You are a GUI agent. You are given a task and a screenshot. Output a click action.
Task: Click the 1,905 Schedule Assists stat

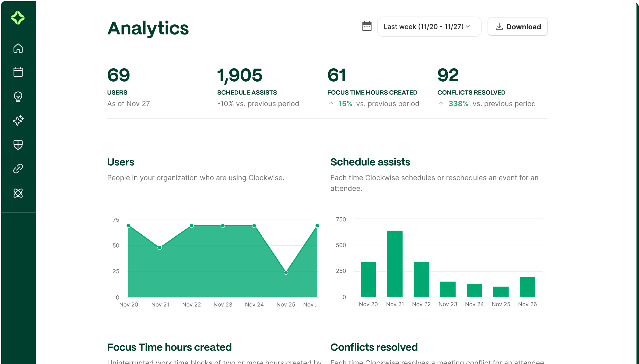[240, 75]
